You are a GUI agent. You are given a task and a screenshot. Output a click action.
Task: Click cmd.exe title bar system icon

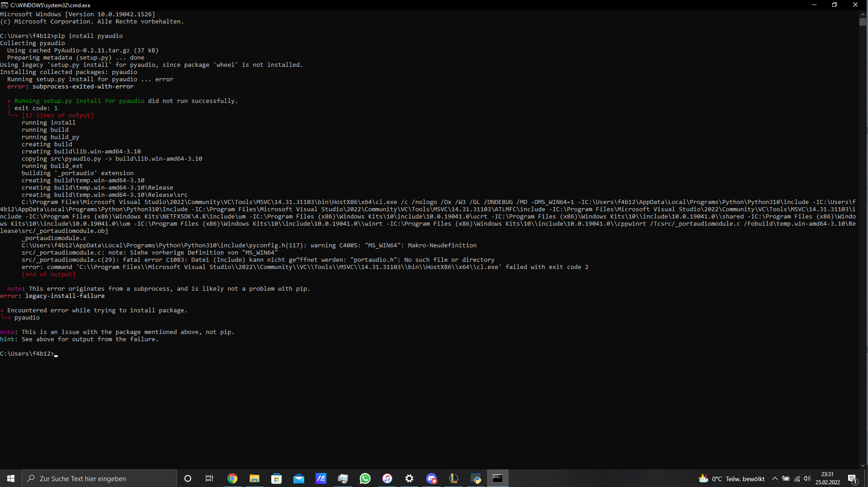click(5, 5)
